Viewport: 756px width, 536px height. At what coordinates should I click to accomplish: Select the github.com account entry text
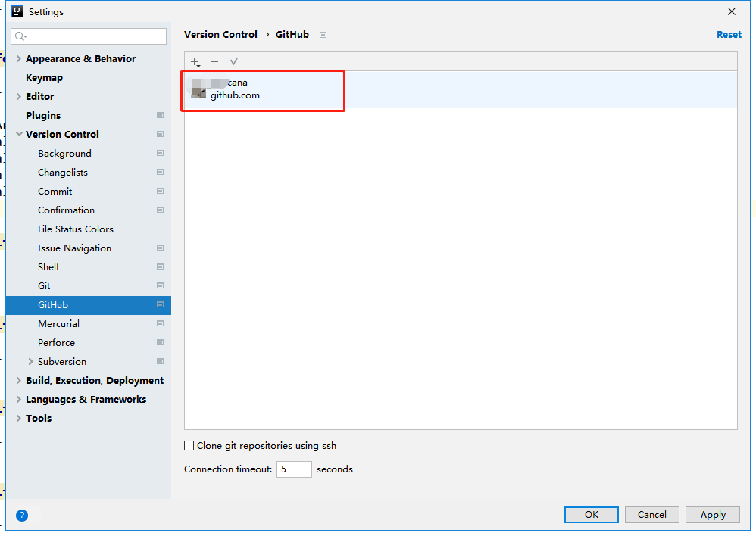tap(236, 95)
